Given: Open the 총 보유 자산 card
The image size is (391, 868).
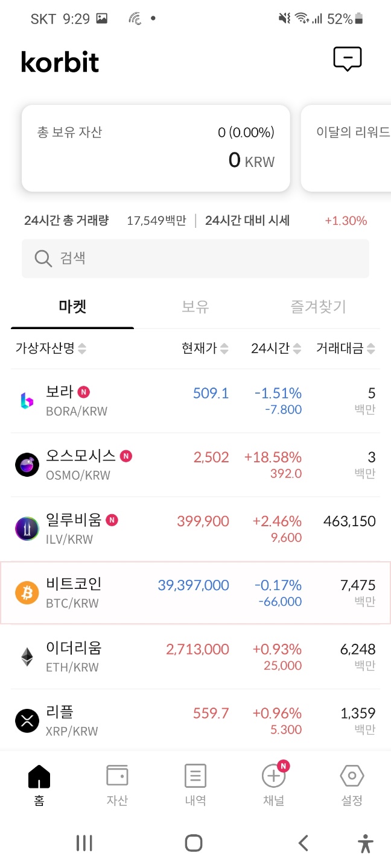Looking at the screenshot, I should (156, 148).
